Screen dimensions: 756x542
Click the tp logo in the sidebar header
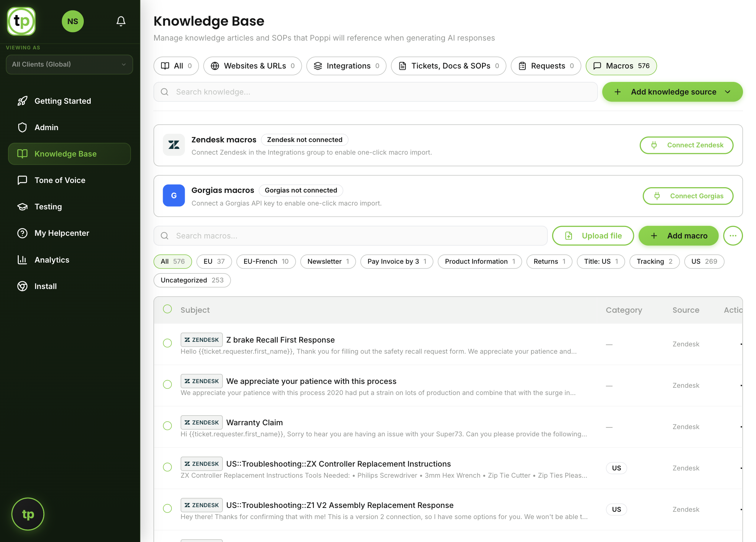pyautogui.click(x=21, y=21)
